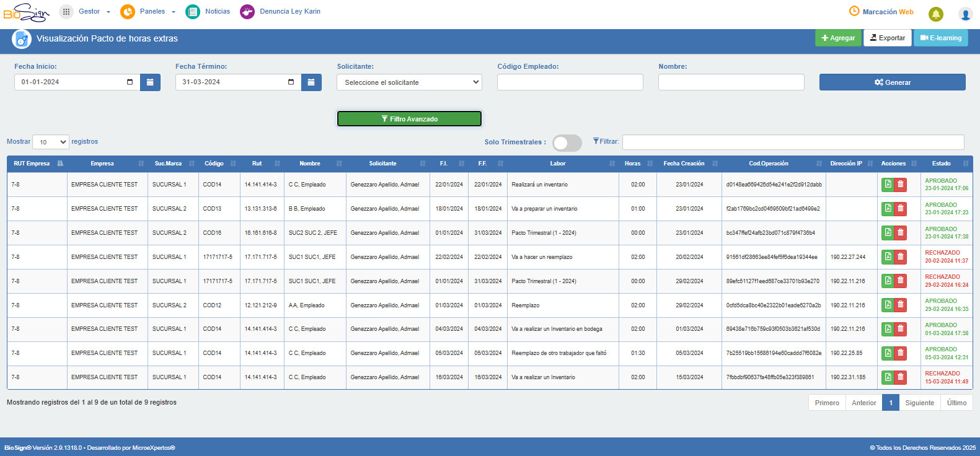Go to Anterior page
Viewport: 980px width, 456px height.
coord(863,403)
